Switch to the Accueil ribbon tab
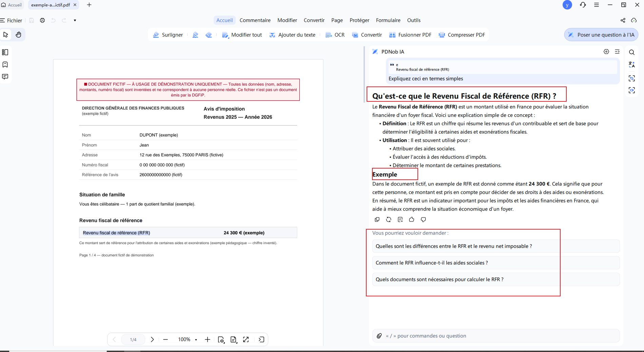 click(225, 20)
